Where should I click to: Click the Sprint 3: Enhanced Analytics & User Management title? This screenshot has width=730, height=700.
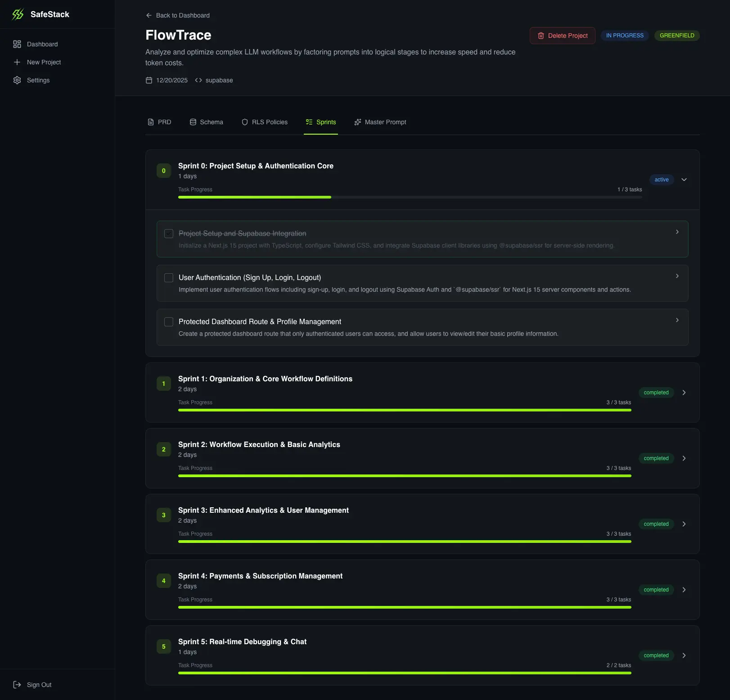[263, 510]
